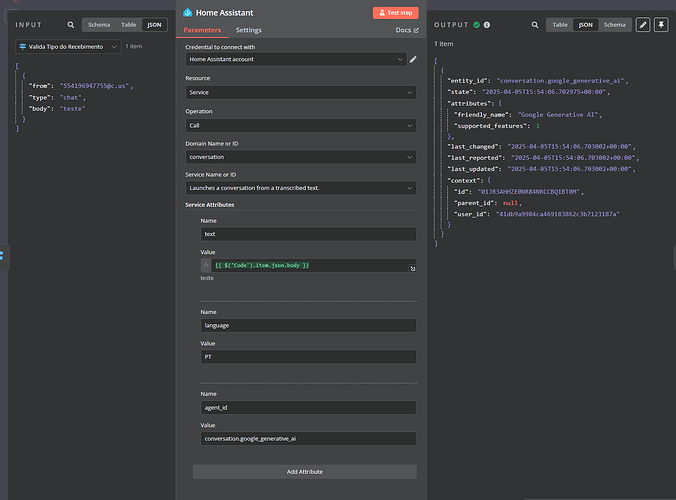Click the Value field containing PT
676x500 pixels.
point(308,357)
